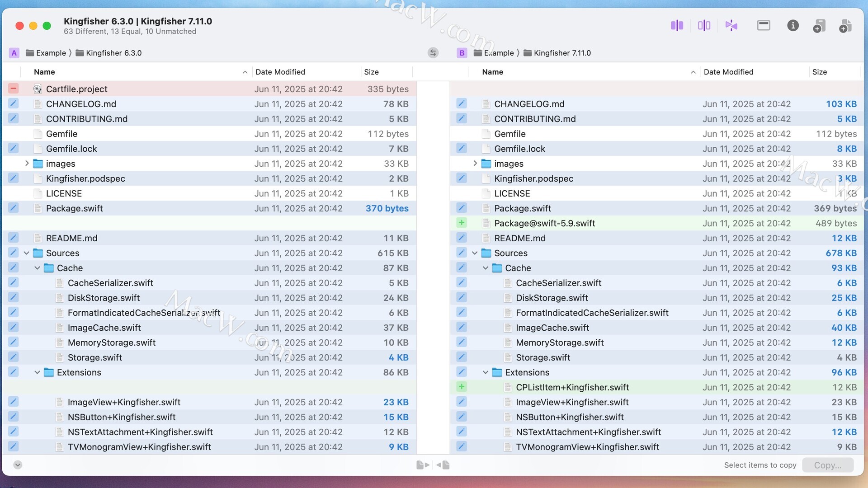Click the purple B side badge
The image size is (868, 488).
coord(462,53)
